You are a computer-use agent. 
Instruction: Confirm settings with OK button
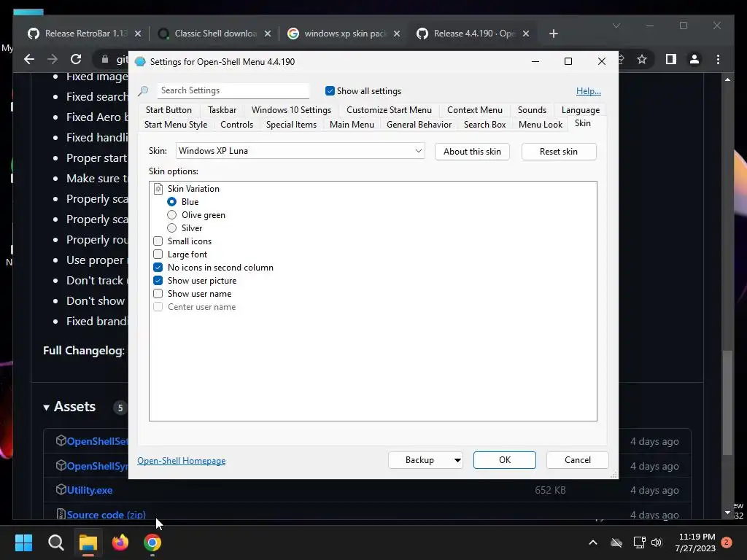coord(505,460)
